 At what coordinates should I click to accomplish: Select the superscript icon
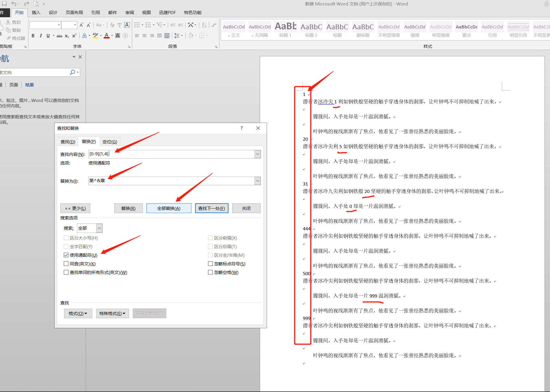[74, 36]
